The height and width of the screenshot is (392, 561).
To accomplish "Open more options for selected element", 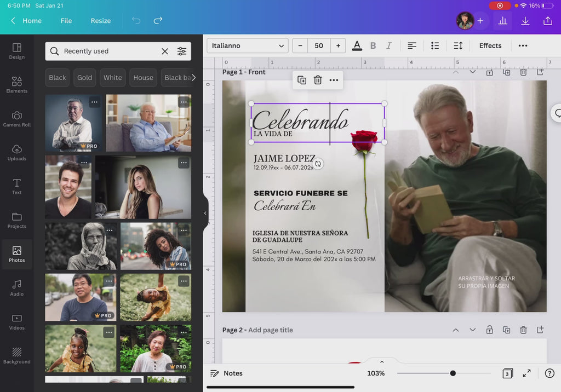I will pos(334,80).
